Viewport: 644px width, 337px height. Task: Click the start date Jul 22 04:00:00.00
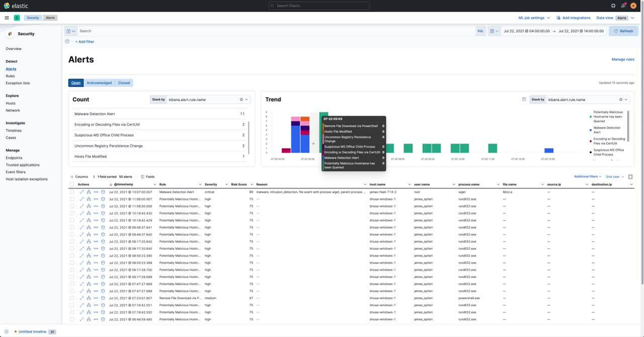pyautogui.click(x=526, y=31)
